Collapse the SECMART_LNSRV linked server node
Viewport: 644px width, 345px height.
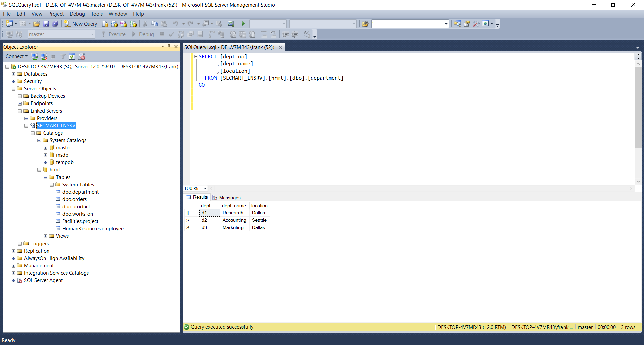click(x=26, y=126)
